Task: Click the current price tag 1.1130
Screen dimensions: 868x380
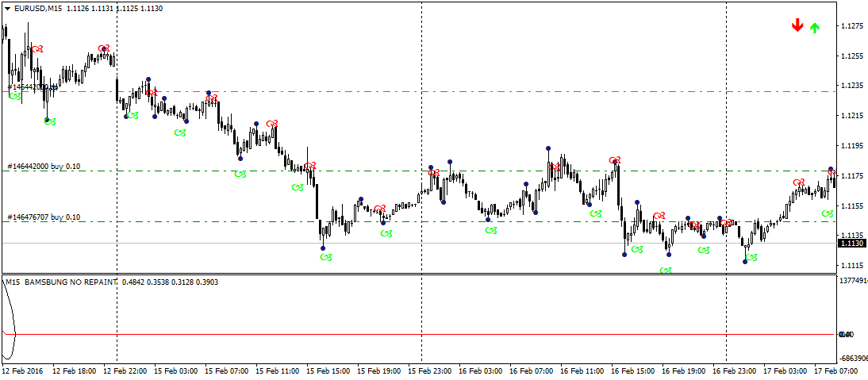Action: coord(852,244)
